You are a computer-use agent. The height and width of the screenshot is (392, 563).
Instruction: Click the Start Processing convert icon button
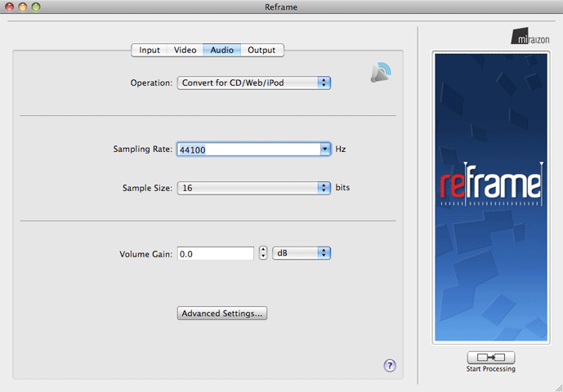[x=490, y=357]
